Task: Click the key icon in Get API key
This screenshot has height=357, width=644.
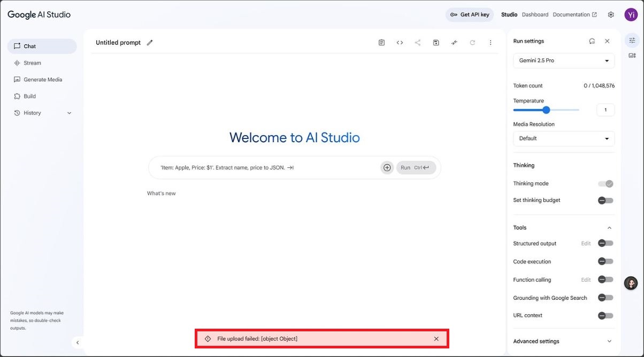Action: coord(454,15)
